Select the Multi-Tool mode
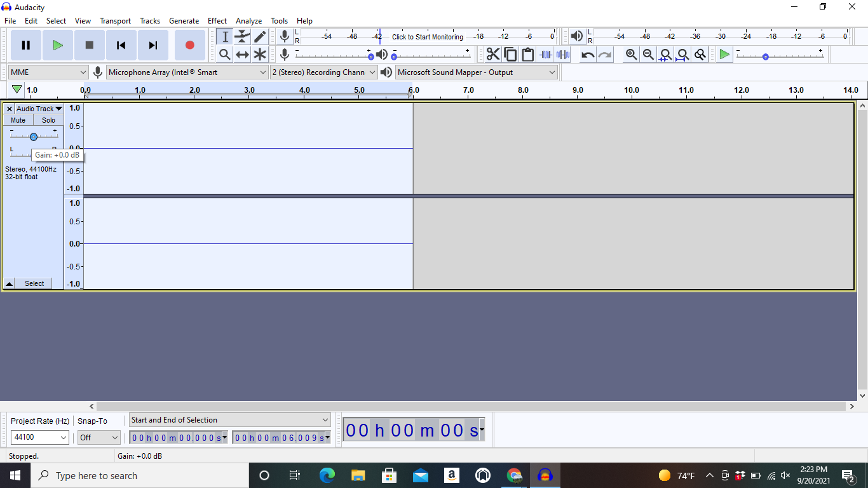The height and width of the screenshot is (488, 868). (x=260, y=54)
